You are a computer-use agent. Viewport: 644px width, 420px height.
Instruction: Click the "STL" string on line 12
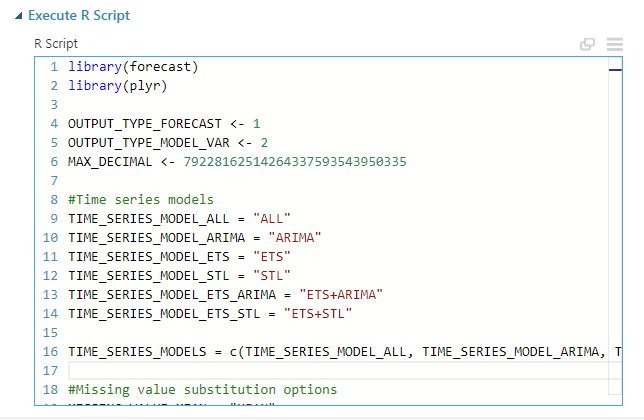pos(270,276)
